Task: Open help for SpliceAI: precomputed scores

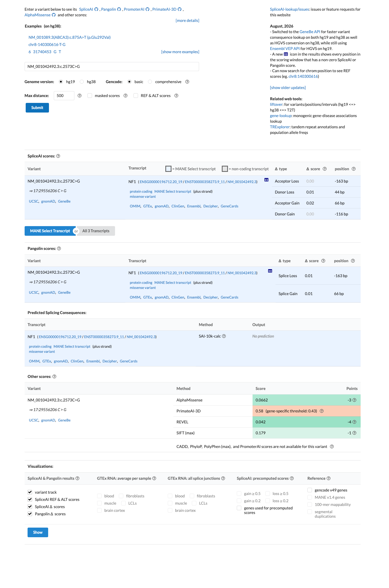Action: [292, 478]
